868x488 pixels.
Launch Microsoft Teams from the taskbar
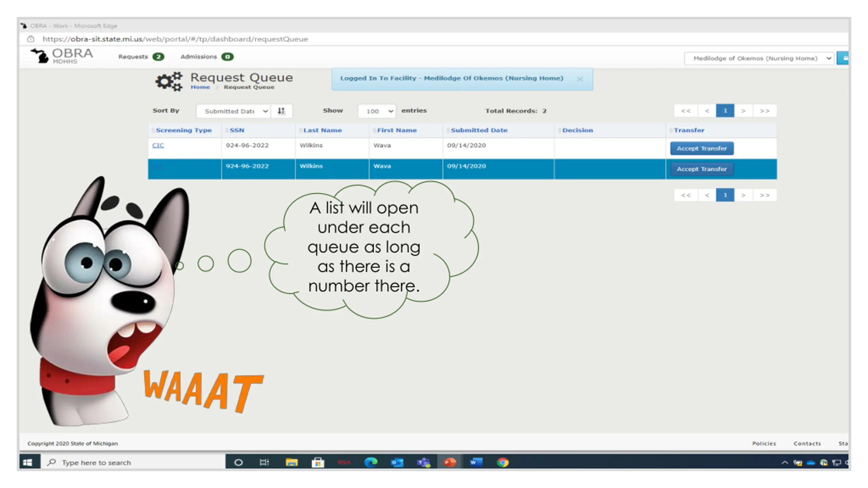tap(423, 462)
